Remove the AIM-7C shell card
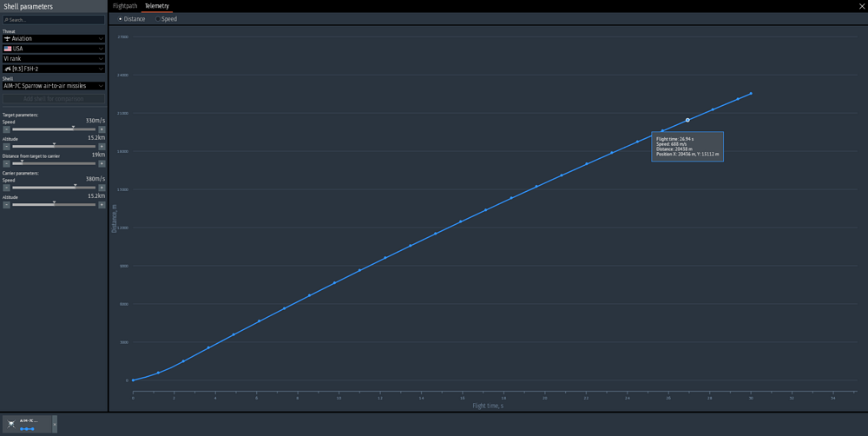 (x=54, y=425)
